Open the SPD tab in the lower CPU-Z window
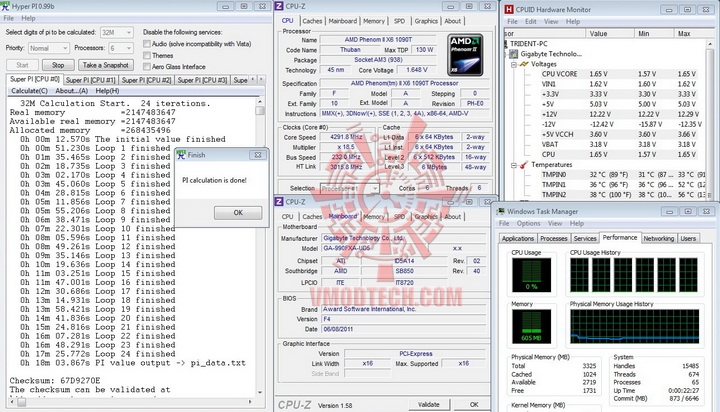 [399, 217]
